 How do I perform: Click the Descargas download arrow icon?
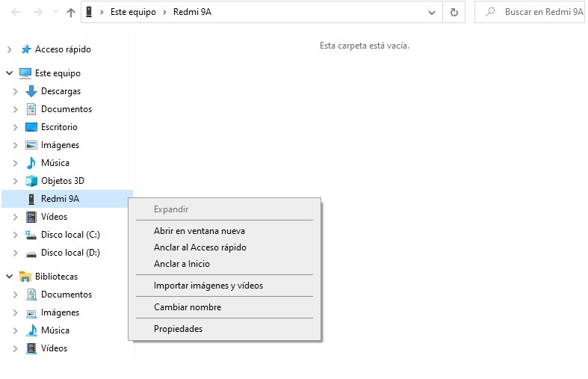tap(31, 91)
